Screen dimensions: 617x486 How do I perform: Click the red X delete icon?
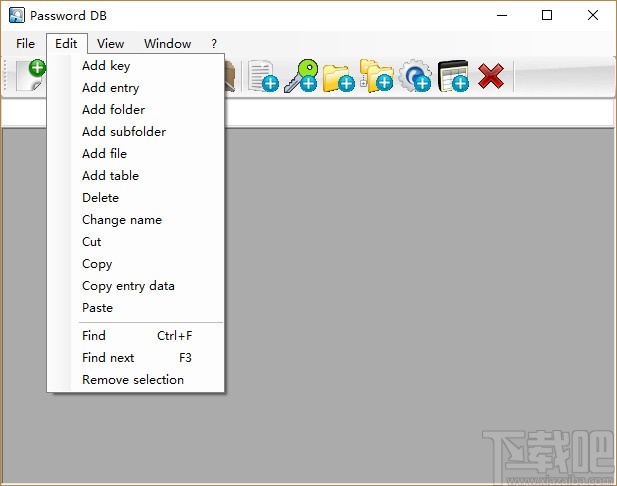pyautogui.click(x=491, y=76)
